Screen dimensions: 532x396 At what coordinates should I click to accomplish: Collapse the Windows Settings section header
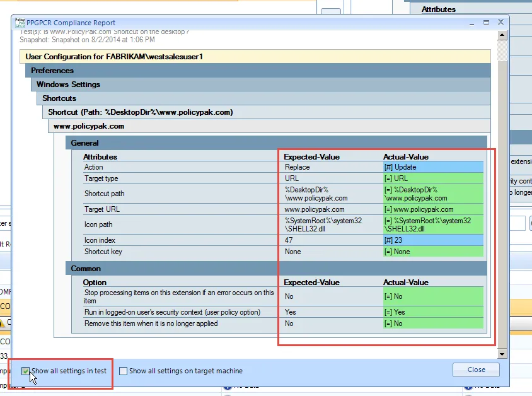pyautogui.click(x=261, y=84)
